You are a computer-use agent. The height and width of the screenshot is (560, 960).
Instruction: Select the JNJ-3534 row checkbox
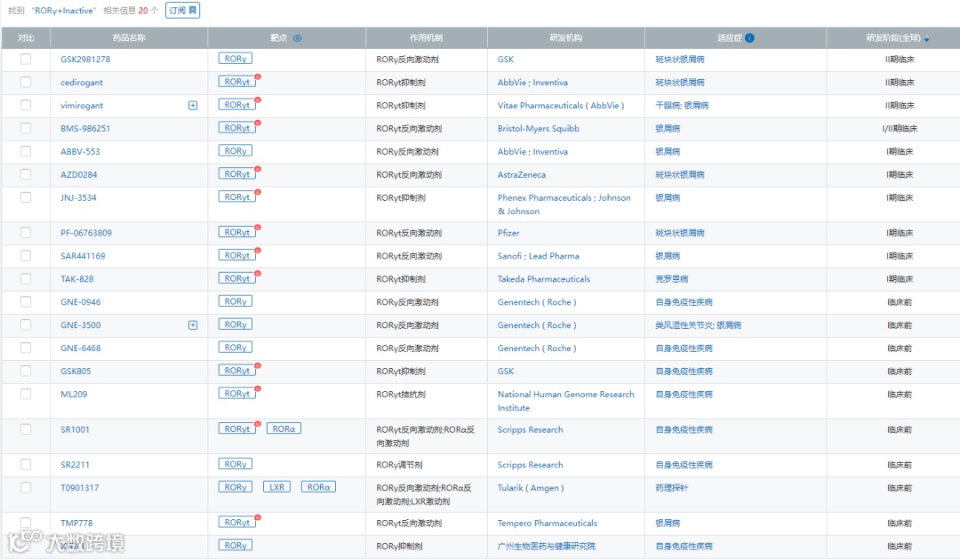point(26,197)
